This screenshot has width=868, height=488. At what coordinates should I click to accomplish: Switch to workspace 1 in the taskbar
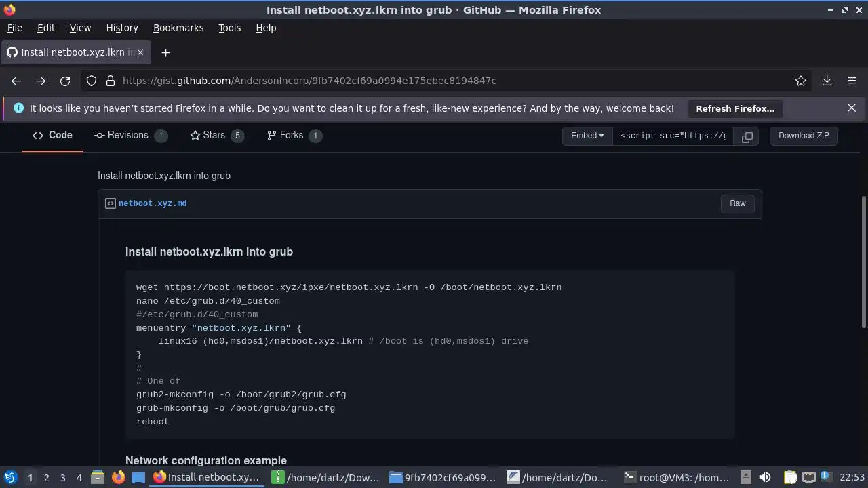point(30,477)
